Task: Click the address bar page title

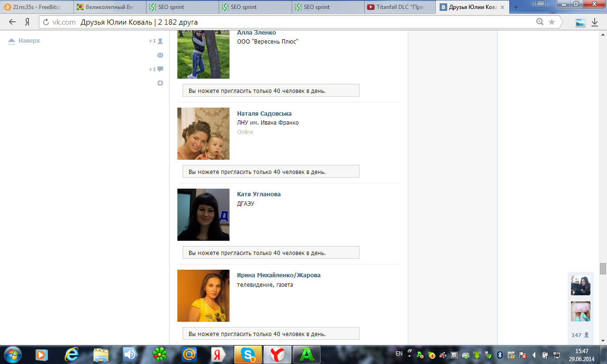Action: click(139, 22)
